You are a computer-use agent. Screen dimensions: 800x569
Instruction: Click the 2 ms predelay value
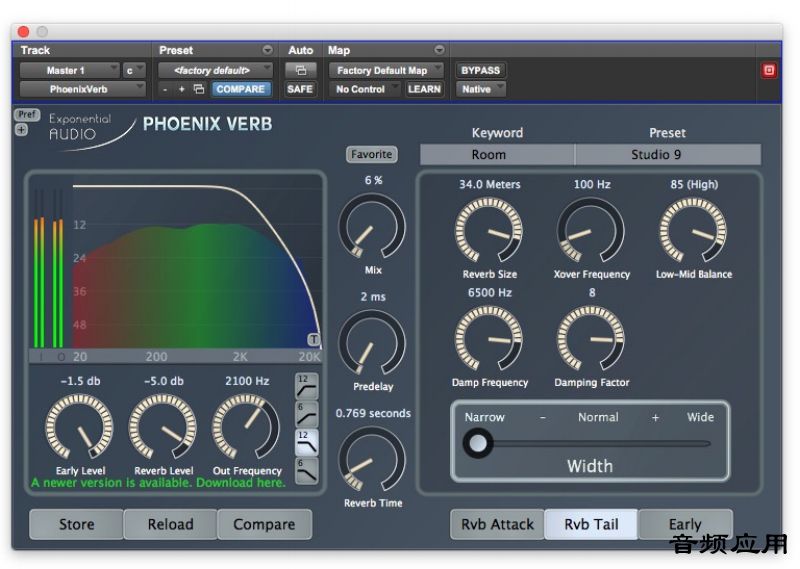[373, 296]
